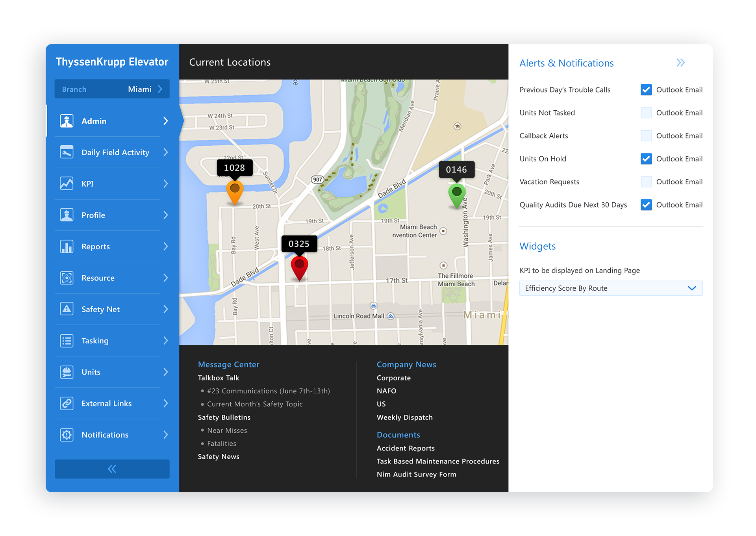Click the Resource atom icon

pyautogui.click(x=67, y=278)
